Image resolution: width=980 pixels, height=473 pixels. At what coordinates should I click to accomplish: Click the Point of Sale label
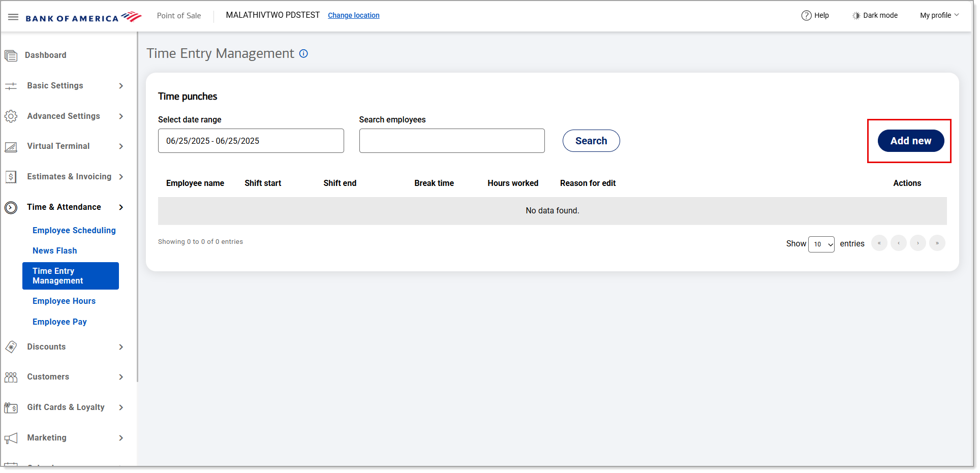coord(179,16)
